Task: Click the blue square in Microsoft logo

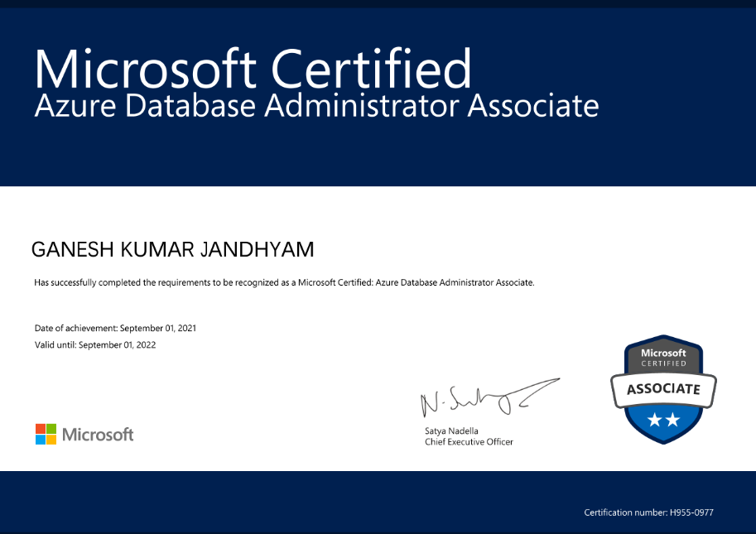Action: click(41, 440)
